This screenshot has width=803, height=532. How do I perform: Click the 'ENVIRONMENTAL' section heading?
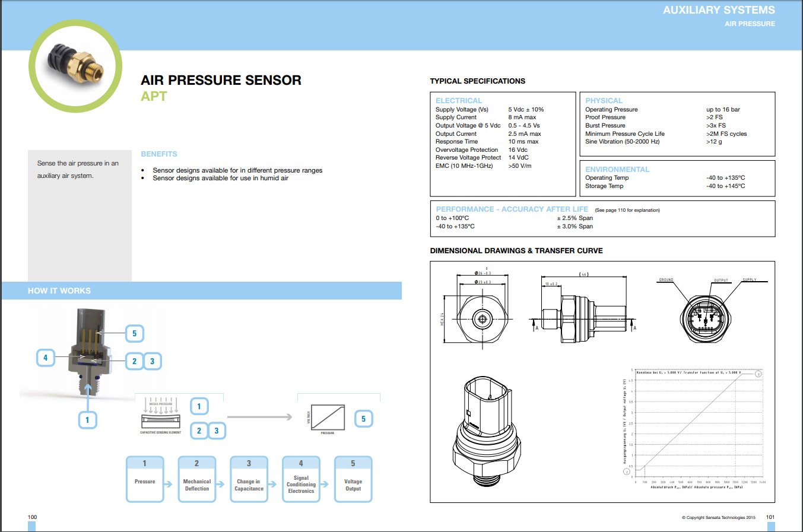tap(617, 170)
